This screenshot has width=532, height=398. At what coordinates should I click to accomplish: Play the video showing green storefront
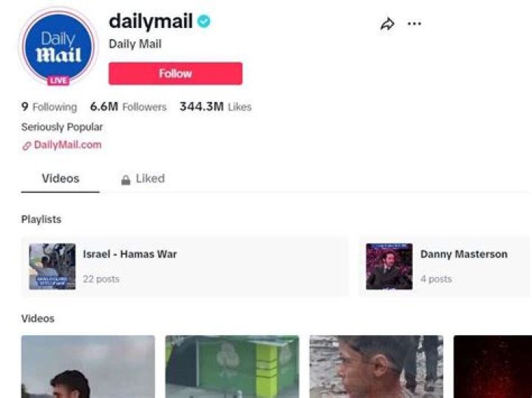click(x=232, y=366)
